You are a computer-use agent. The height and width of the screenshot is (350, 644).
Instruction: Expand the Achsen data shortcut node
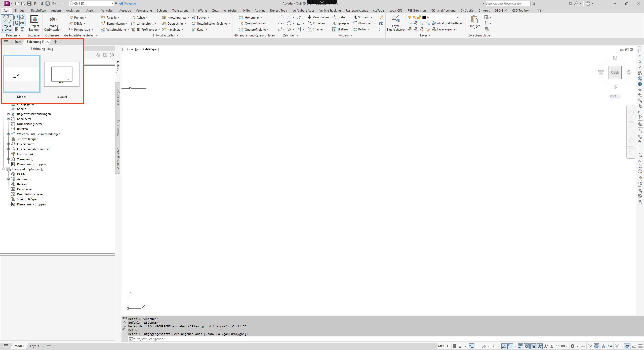9,179
